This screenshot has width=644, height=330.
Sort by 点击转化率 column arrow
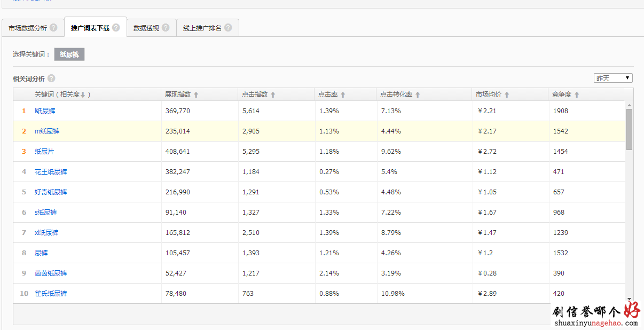[418, 95]
